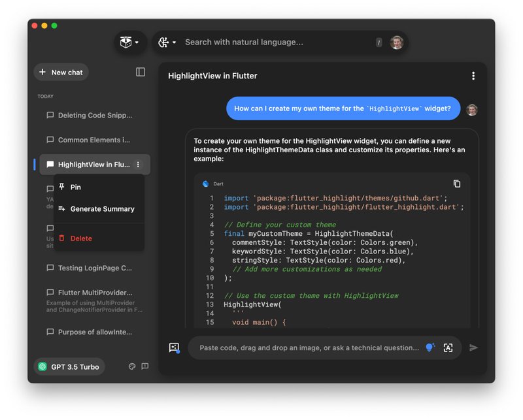Open the feedback icon in sidebar footer
The width and height of the screenshot is (523, 420).
tap(145, 366)
